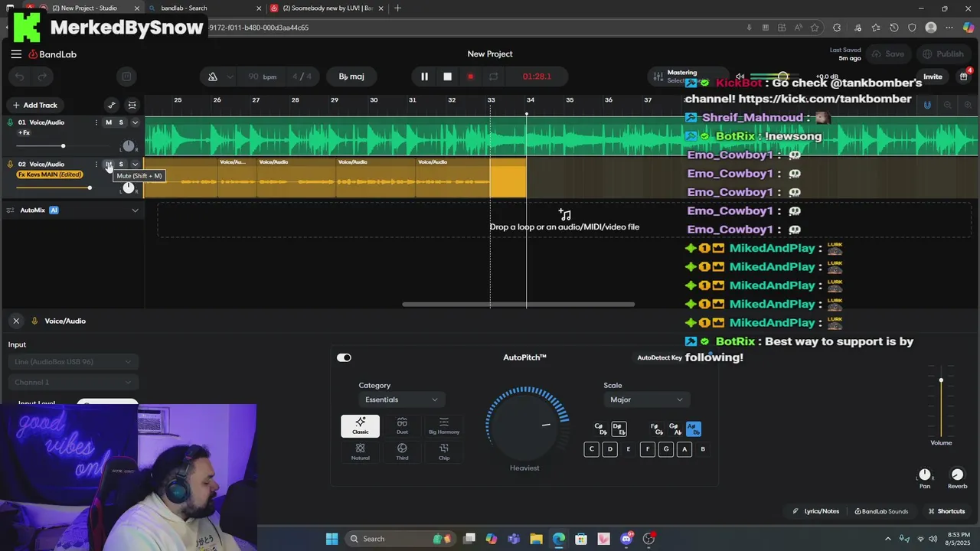The image size is (980, 551).
Task: Click AutoDetect Key button
Action: tap(659, 357)
